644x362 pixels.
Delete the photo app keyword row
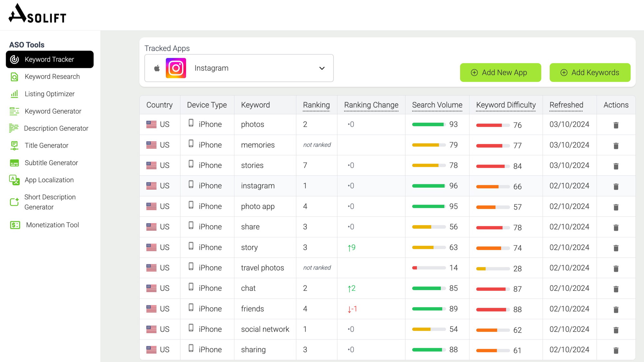click(x=616, y=207)
